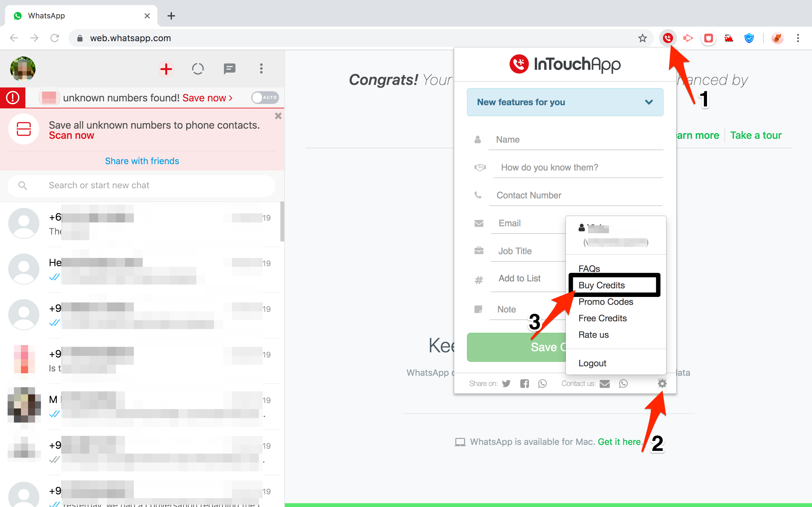This screenshot has width=812, height=507.
Task: Open WhatsApp status circle icon
Action: pyautogui.click(x=198, y=69)
